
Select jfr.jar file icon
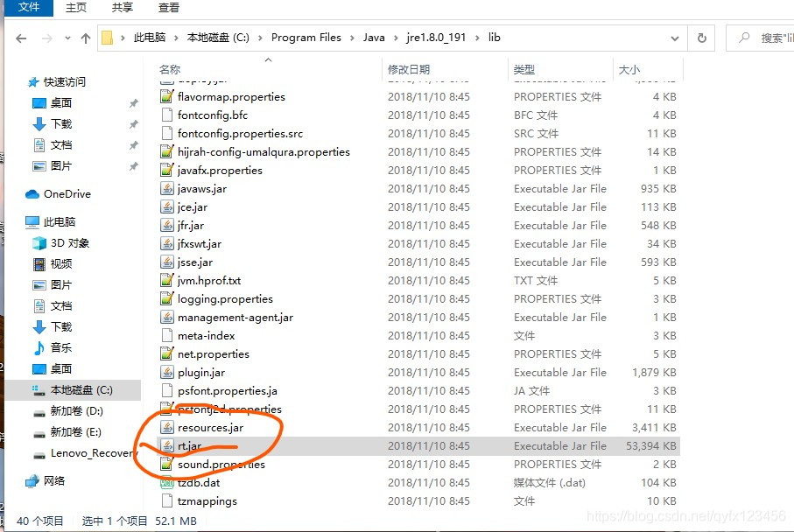coord(166,225)
